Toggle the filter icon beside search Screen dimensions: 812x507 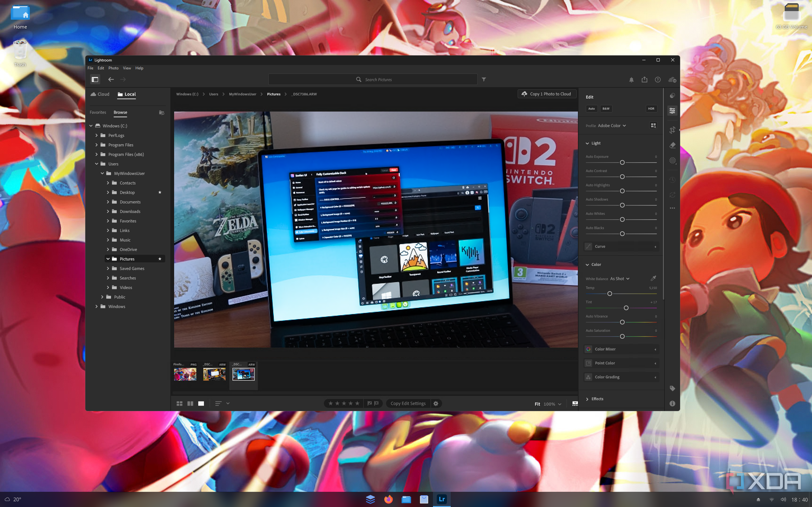point(483,79)
